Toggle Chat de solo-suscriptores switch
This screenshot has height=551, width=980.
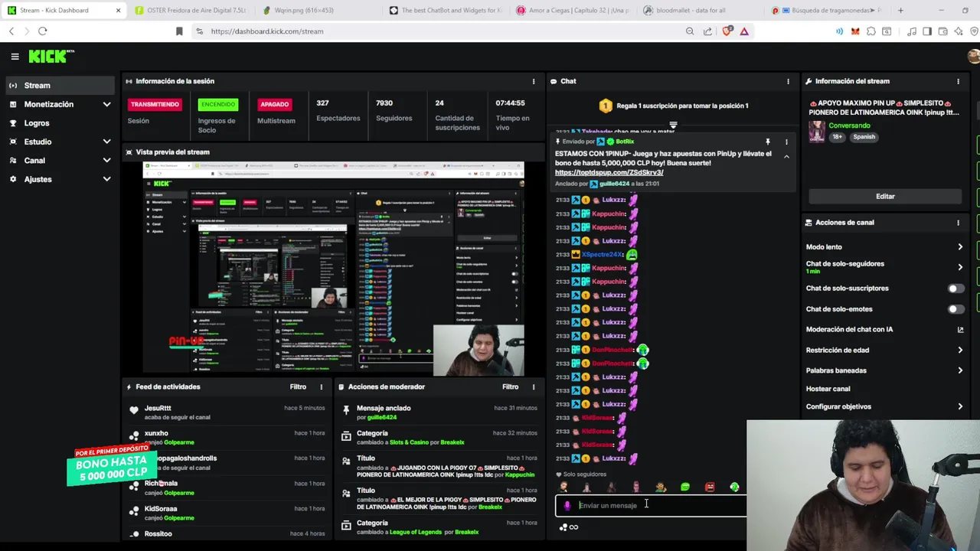point(956,289)
